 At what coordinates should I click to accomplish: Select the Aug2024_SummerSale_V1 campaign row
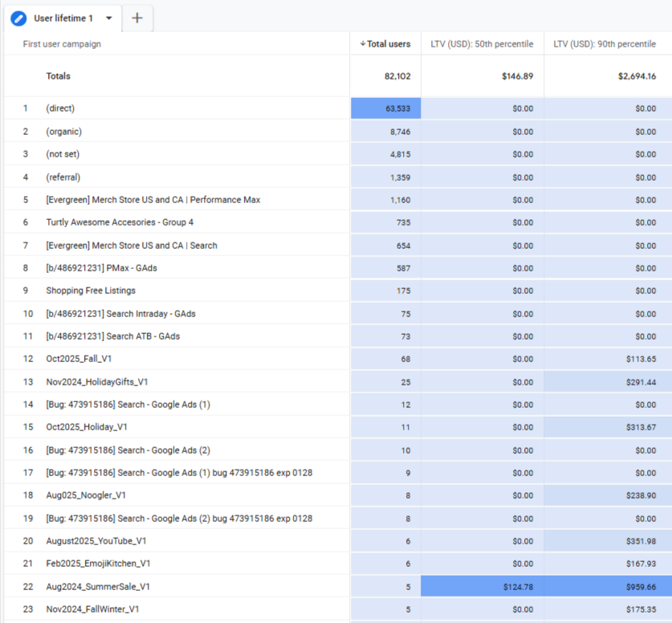pos(98,587)
